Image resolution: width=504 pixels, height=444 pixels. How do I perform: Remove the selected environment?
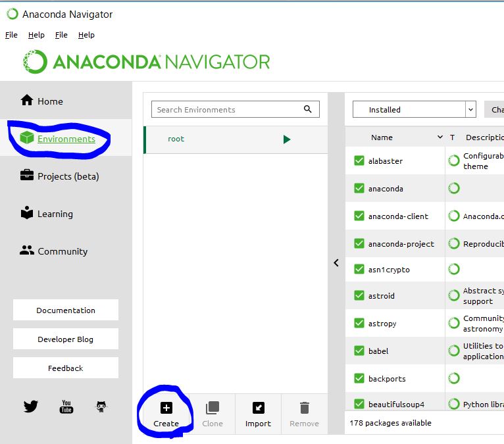[x=305, y=414]
